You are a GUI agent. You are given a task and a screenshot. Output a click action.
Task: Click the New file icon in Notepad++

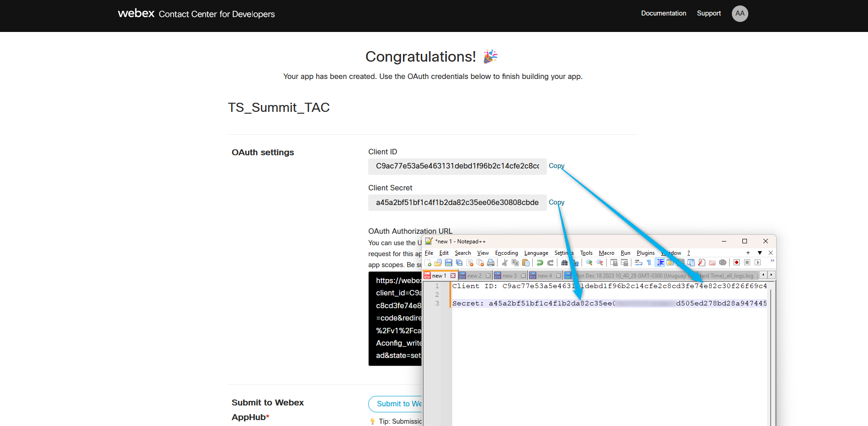[x=428, y=263]
